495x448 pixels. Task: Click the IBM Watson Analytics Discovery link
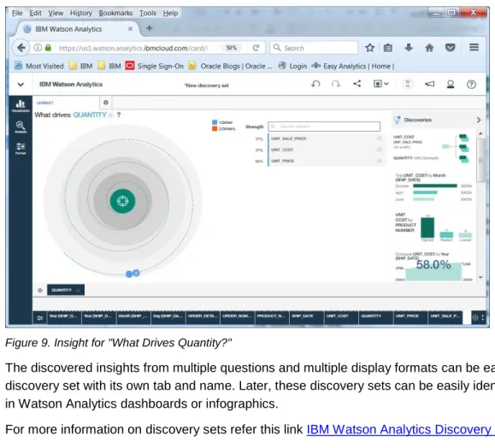(x=400, y=430)
